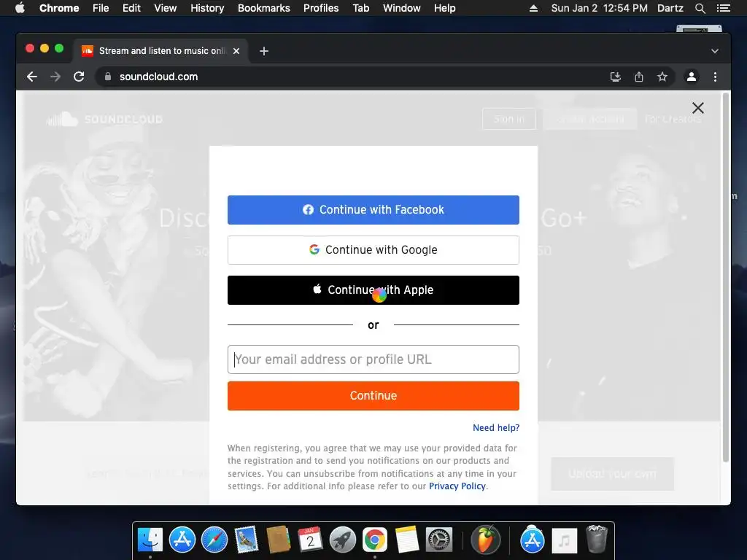The width and height of the screenshot is (747, 560).
Task: Click Continue with Facebook button
Action: click(x=373, y=210)
